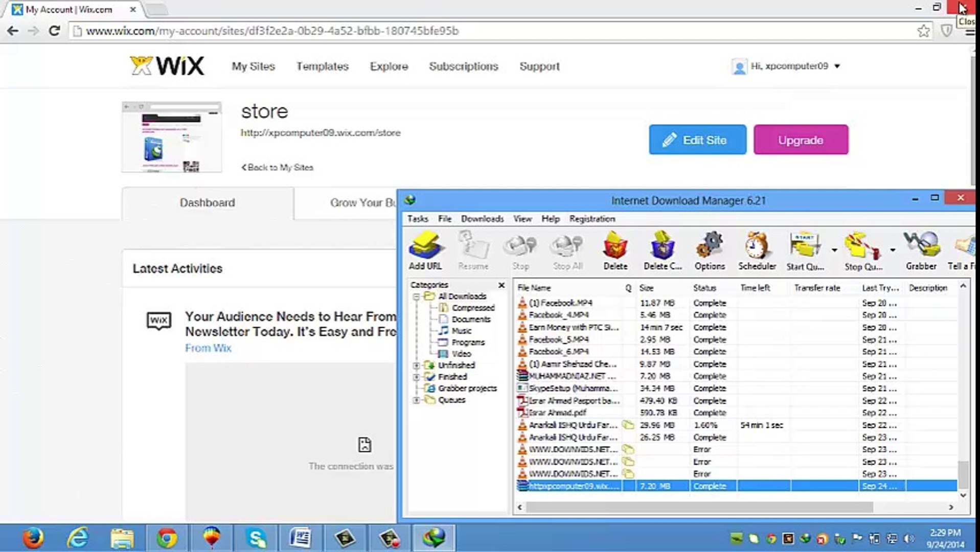Switch to the Dashboard tab on Wix
The image size is (980, 552).
[x=207, y=202]
